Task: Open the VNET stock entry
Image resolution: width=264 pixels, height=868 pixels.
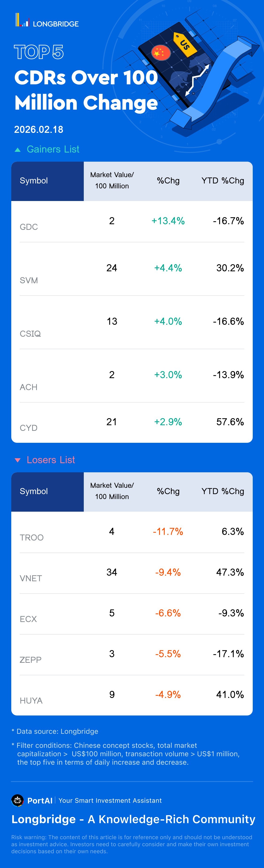Action: [x=31, y=578]
